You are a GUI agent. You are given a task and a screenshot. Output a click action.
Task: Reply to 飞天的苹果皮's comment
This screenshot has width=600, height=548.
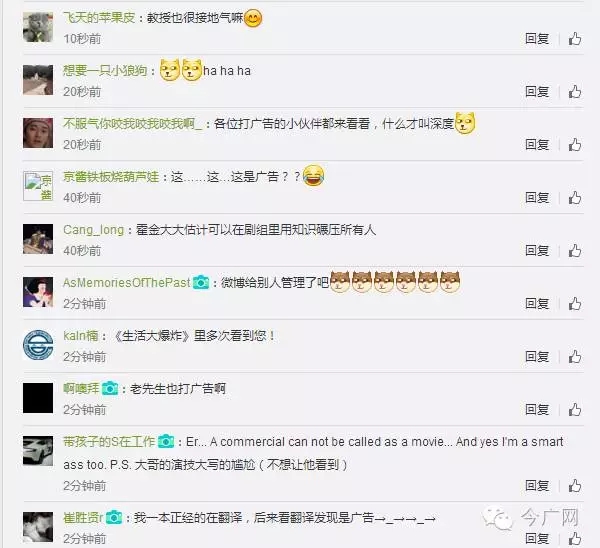pyautogui.click(x=537, y=39)
